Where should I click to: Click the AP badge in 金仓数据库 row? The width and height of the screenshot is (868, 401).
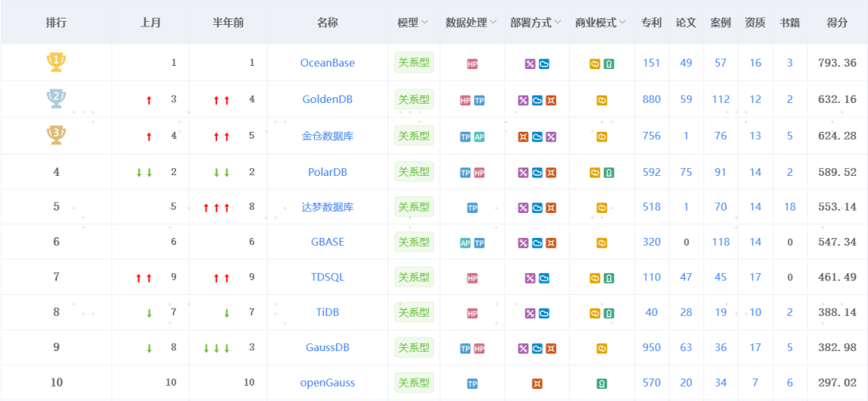[479, 137]
